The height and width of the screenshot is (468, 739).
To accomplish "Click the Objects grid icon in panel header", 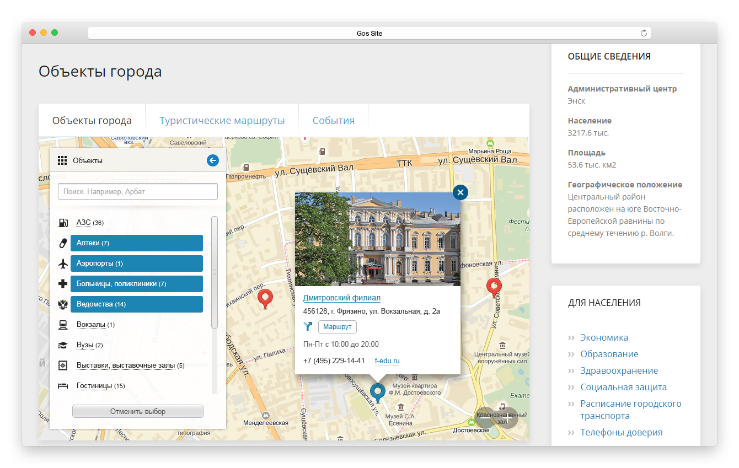I will tap(62, 161).
